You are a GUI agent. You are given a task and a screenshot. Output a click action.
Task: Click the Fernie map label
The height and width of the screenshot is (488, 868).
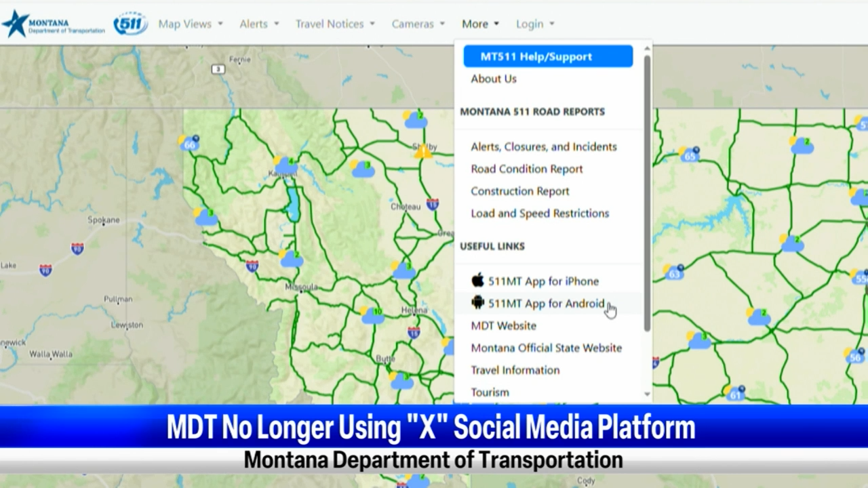point(239,60)
